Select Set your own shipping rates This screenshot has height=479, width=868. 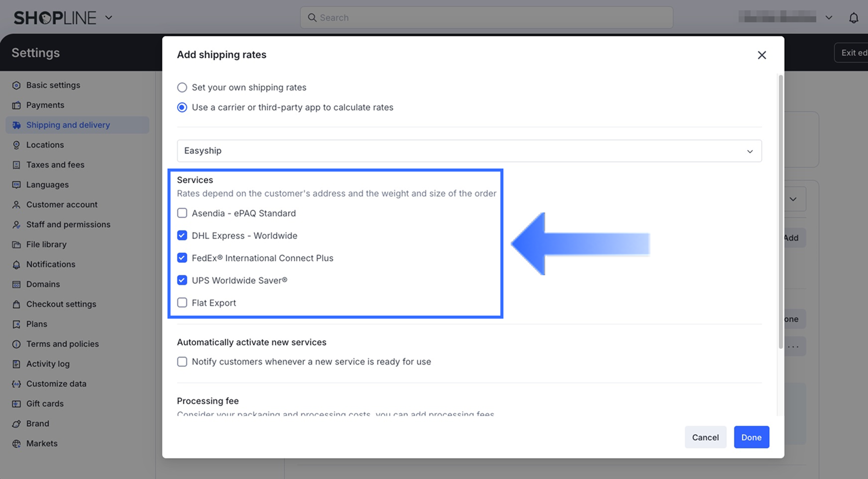[182, 87]
